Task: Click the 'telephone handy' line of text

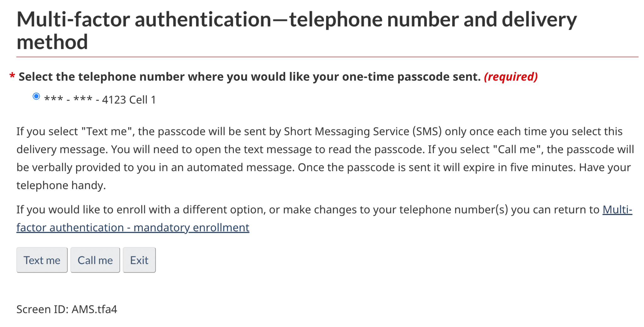Action: (61, 185)
